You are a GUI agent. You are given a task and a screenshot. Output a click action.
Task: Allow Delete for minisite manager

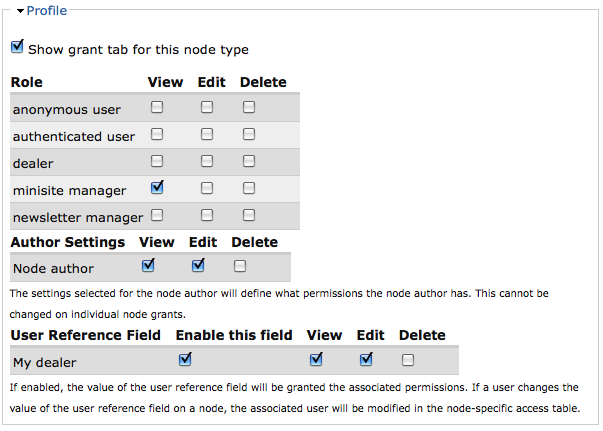(x=249, y=188)
